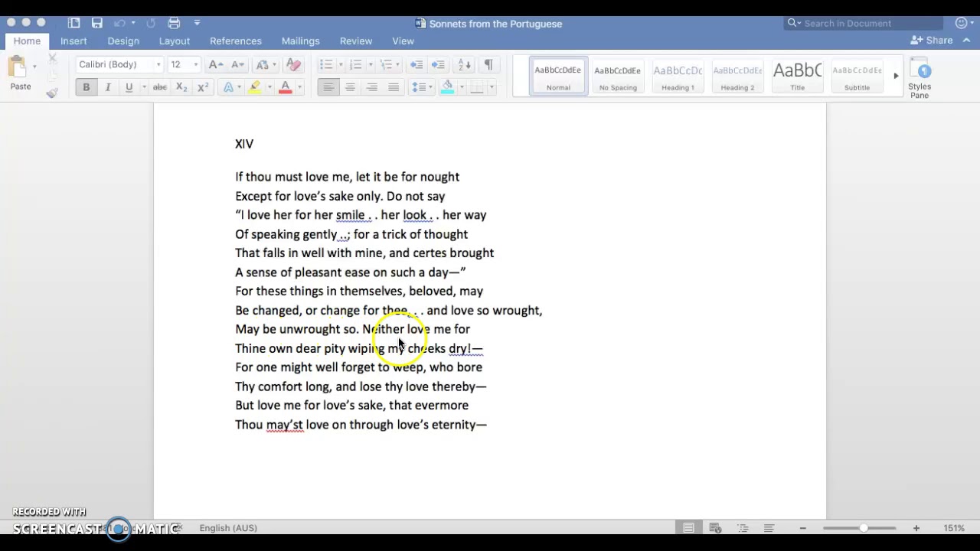980x551 pixels.
Task: Align text left
Action: [328, 87]
